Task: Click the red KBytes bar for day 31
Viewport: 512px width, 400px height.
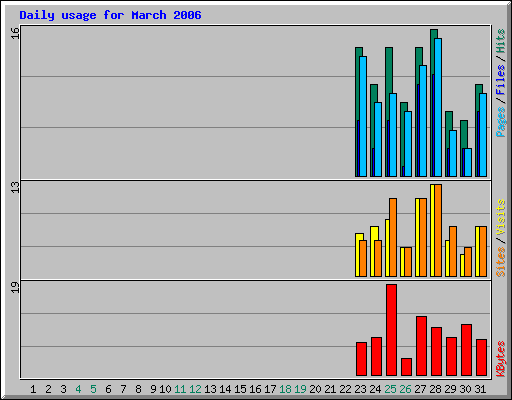Action: tap(481, 358)
